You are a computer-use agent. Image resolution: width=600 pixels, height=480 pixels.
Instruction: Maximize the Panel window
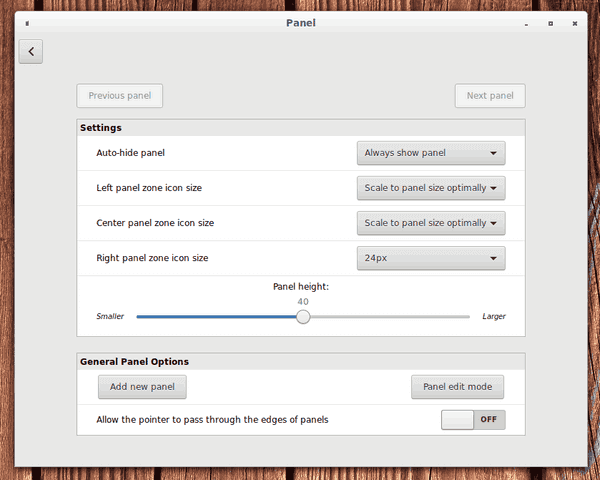(x=550, y=24)
